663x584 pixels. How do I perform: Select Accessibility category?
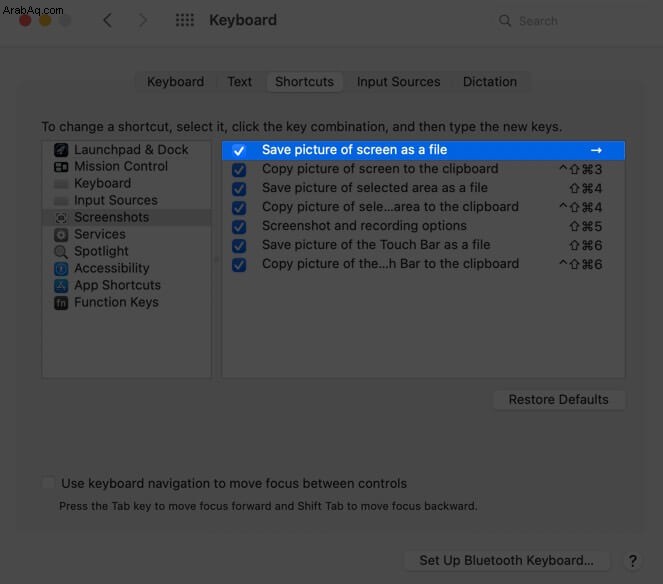[127, 268]
